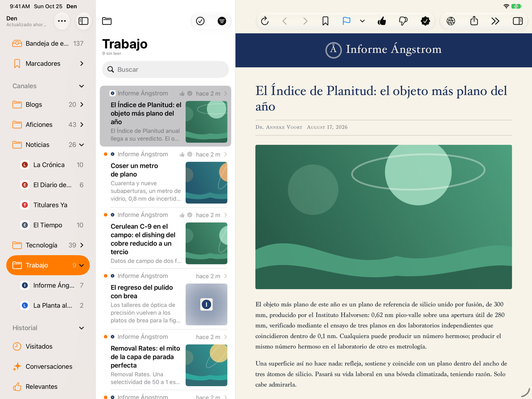Viewport: 532px width, 399px height.
Task: Expand the Marcadores section
Action: pyautogui.click(x=82, y=63)
